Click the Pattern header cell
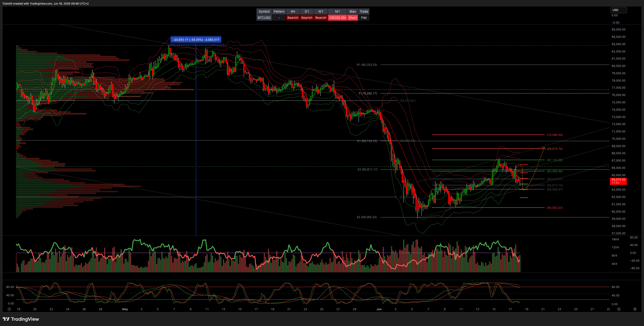644x326 pixels. [x=279, y=11]
